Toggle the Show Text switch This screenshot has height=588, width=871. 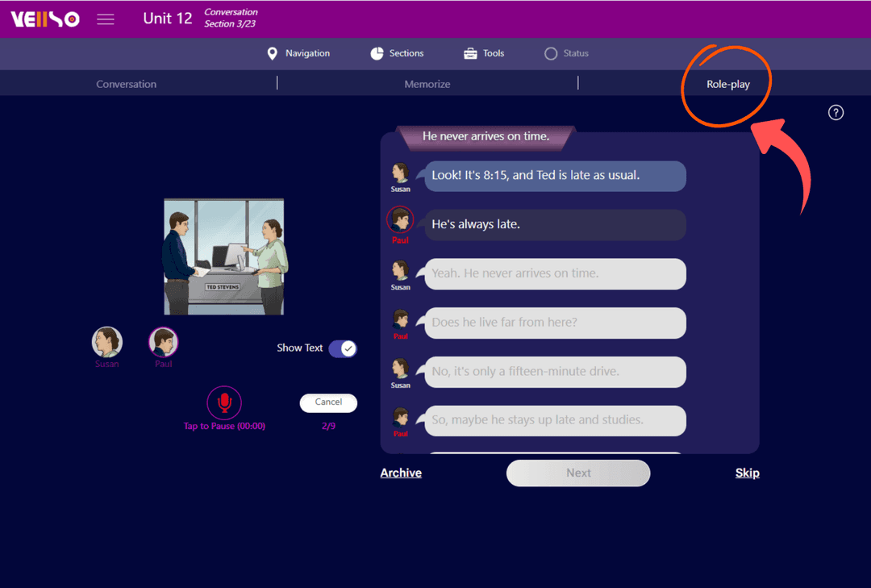[x=342, y=348]
